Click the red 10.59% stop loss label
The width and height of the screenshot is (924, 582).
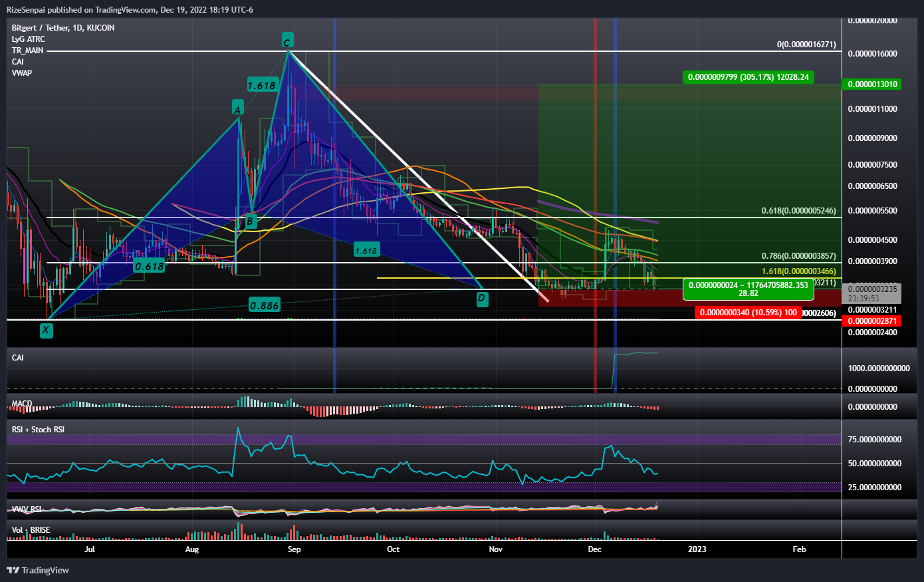748,313
